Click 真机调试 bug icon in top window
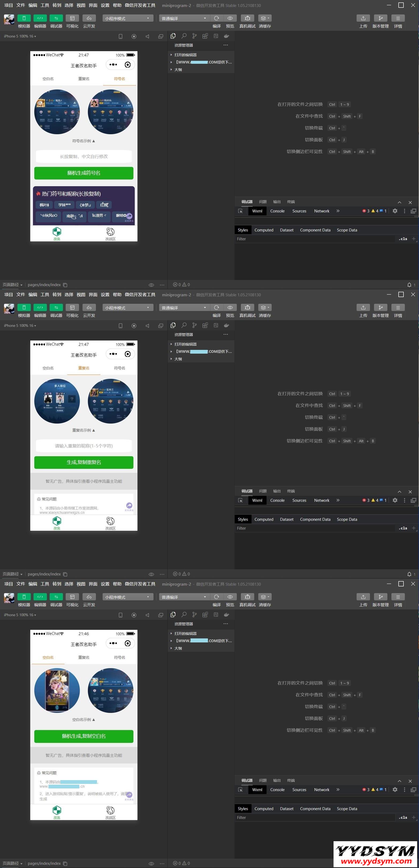The image size is (419, 868). coord(247,18)
